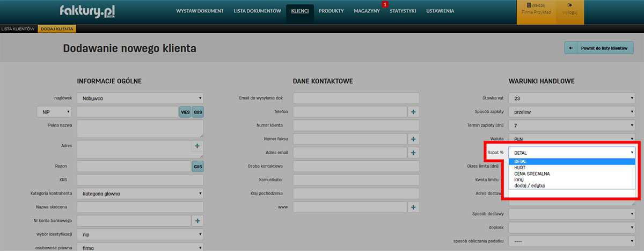Click the faktury.pl logo
Viewport: 644px width, 251px height.
pos(87,11)
